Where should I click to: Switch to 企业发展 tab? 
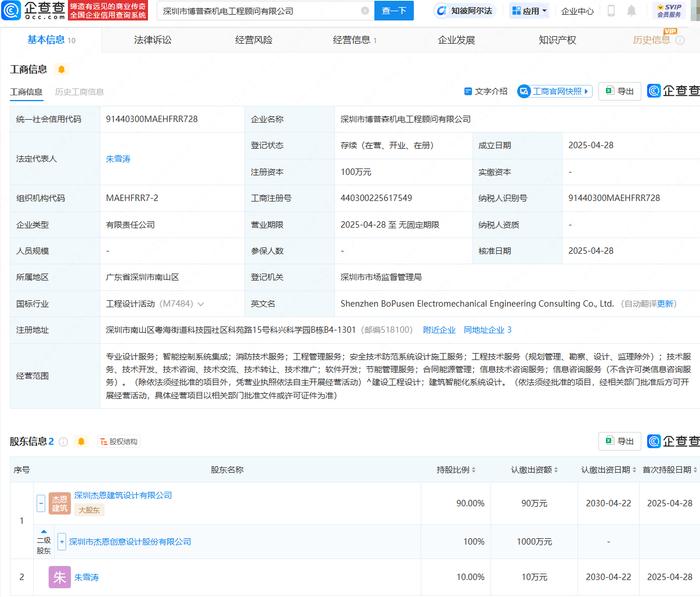pos(456,40)
